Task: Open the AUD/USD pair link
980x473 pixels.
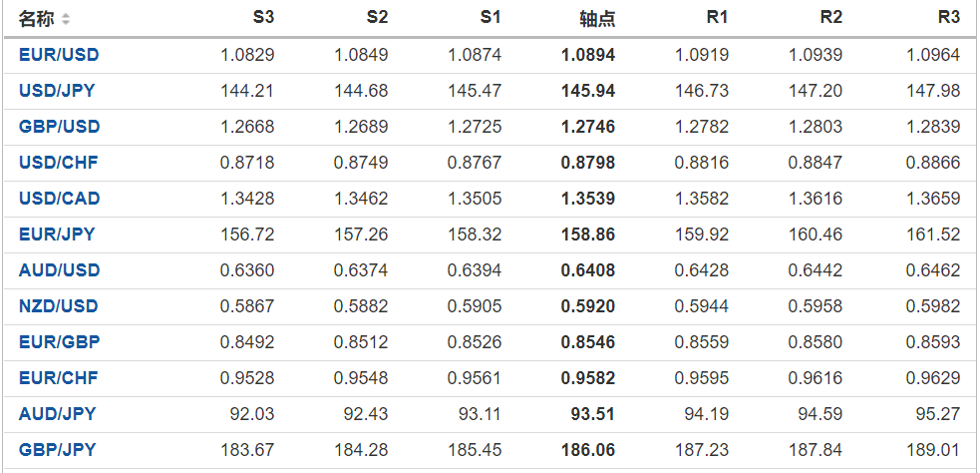Action: click(x=59, y=270)
